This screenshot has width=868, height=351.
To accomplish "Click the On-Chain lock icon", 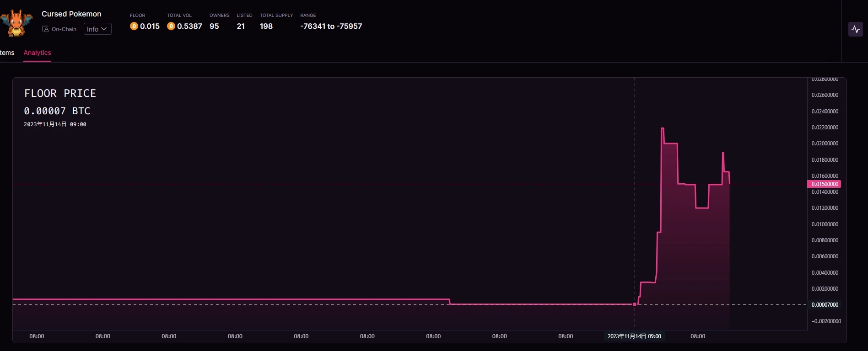I will click(45, 29).
